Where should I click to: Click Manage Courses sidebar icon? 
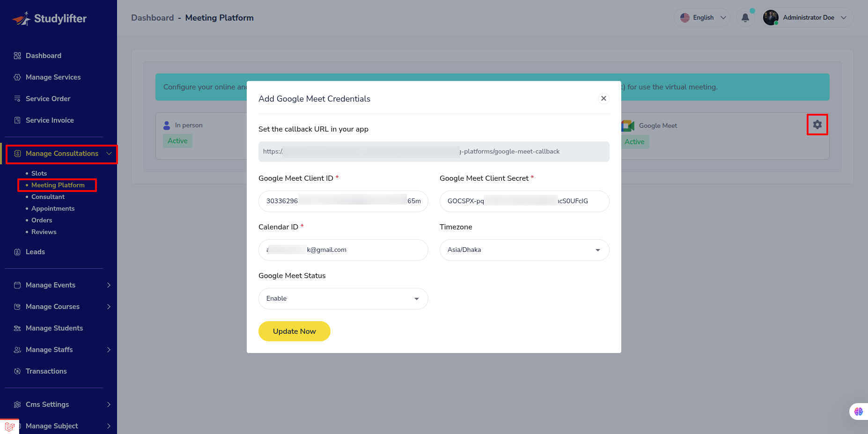click(17, 307)
